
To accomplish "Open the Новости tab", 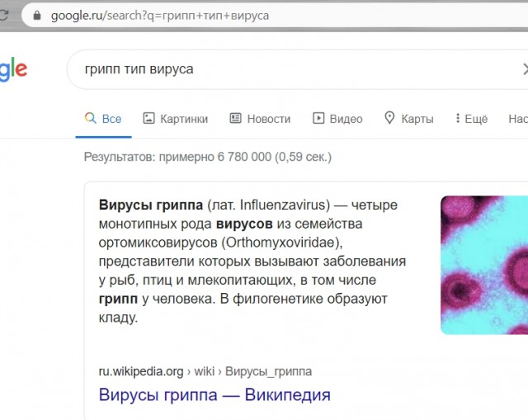I will (x=260, y=119).
